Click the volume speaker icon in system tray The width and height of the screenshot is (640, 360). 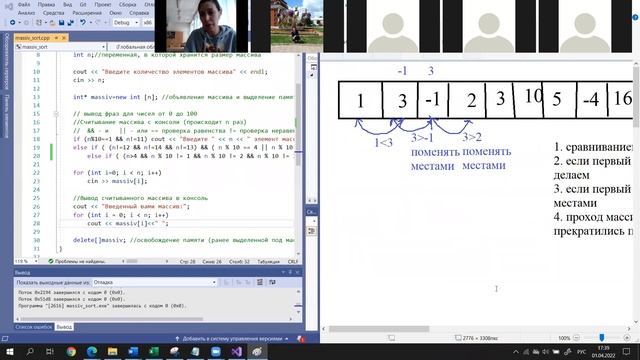(545, 351)
